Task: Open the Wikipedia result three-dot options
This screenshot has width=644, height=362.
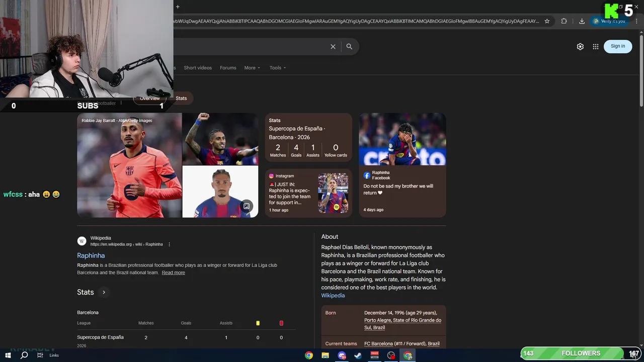Action: 169,244
